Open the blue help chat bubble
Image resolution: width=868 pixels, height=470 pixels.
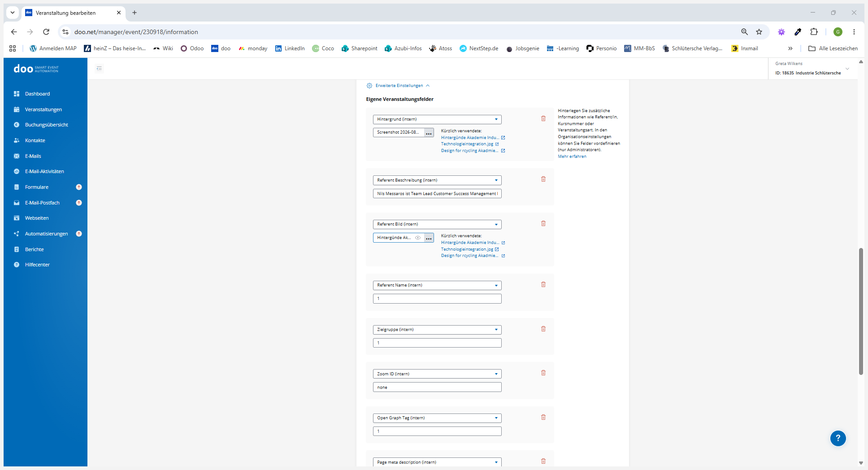[x=838, y=438]
